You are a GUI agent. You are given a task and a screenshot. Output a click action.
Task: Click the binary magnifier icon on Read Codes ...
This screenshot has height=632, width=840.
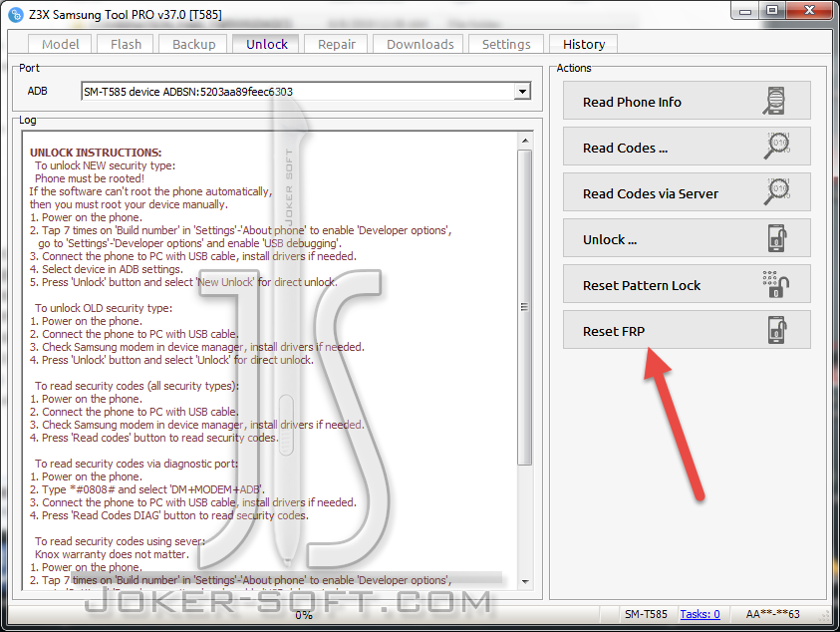point(777,146)
